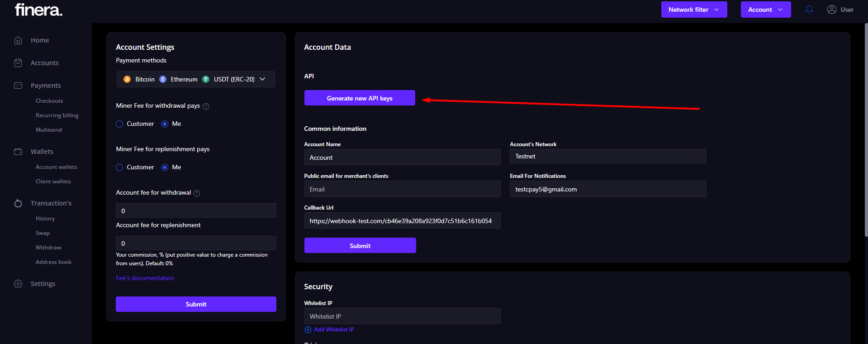Open the User profile icon
The width and height of the screenshot is (868, 344).
click(831, 10)
